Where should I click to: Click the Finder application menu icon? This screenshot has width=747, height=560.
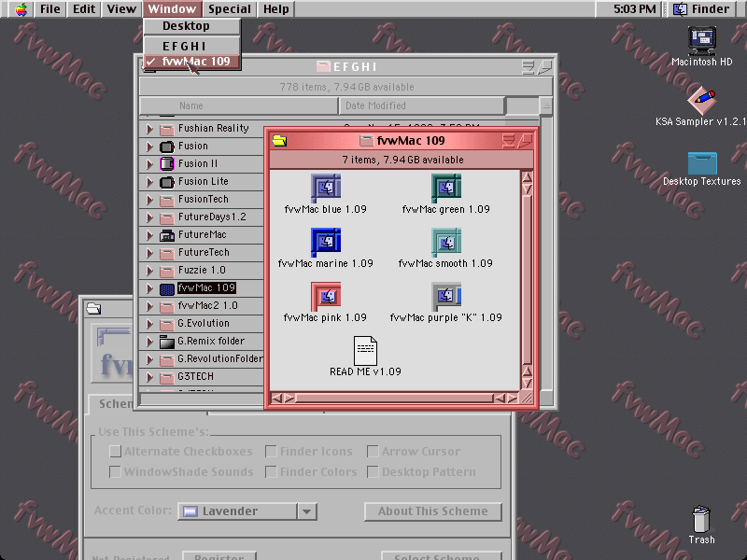coord(681,9)
